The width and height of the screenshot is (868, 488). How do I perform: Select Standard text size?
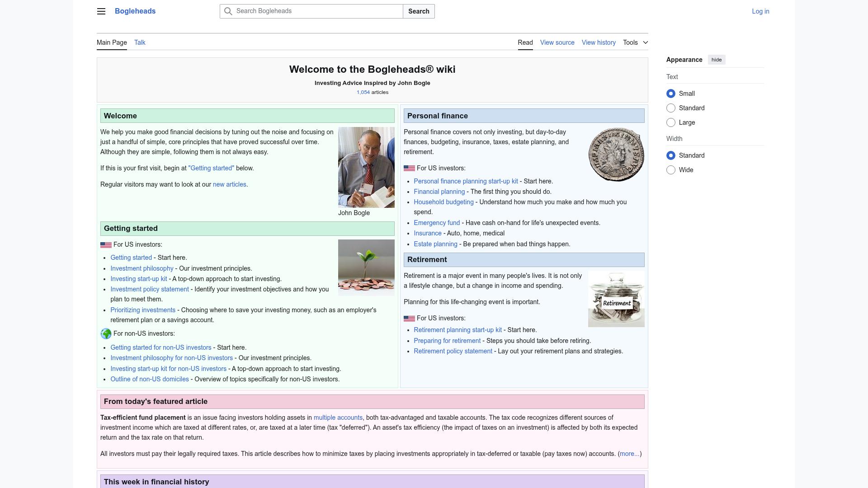(671, 108)
